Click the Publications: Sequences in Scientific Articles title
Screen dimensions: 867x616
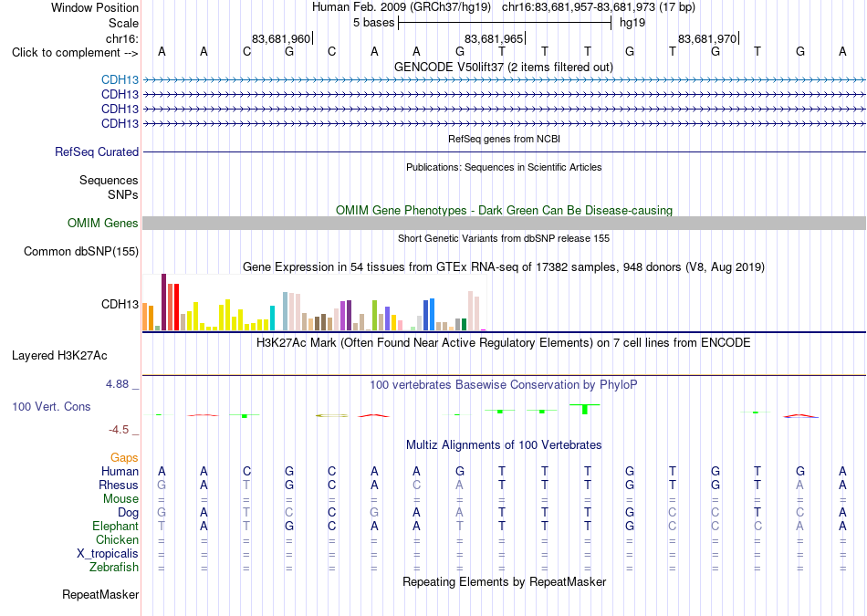[x=504, y=167]
